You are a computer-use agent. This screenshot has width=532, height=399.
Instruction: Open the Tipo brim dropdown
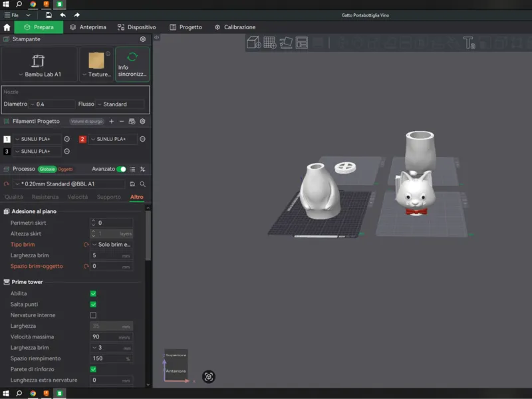click(x=112, y=245)
